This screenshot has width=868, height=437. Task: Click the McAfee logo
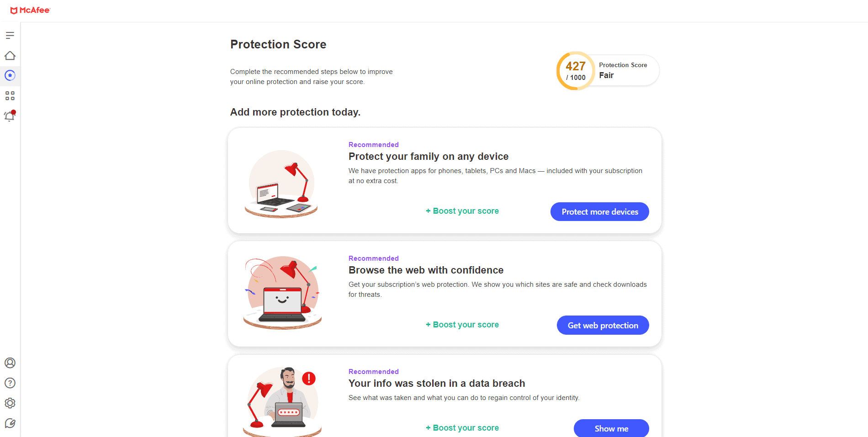click(x=30, y=10)
